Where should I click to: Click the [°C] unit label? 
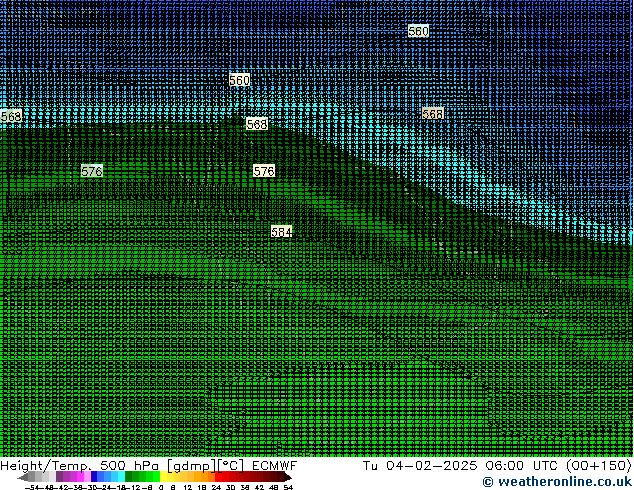pos(230,466)
